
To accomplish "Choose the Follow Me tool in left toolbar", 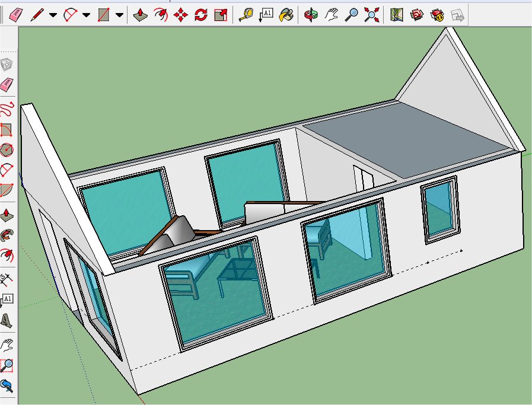I will pyautogui.click(x=7, y=235).
